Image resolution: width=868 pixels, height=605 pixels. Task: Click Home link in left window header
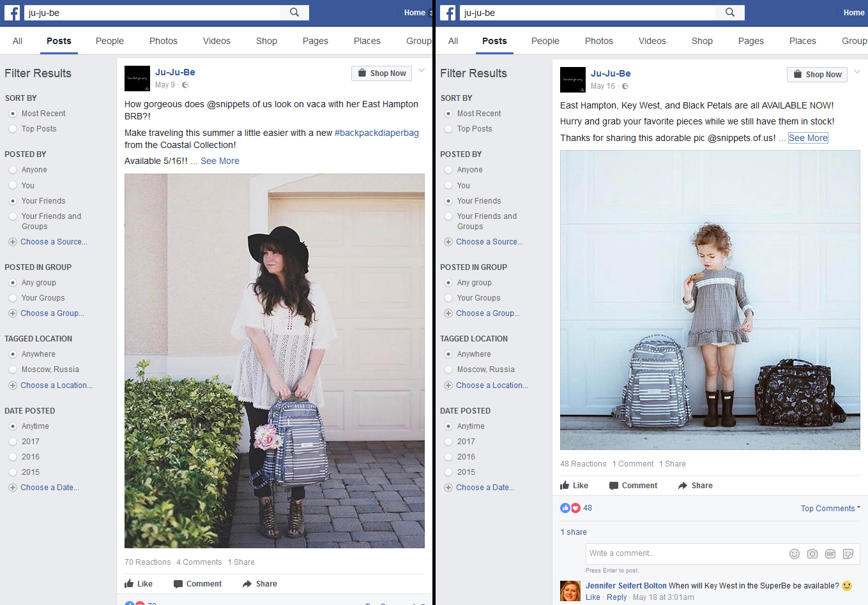click(415, 13)
